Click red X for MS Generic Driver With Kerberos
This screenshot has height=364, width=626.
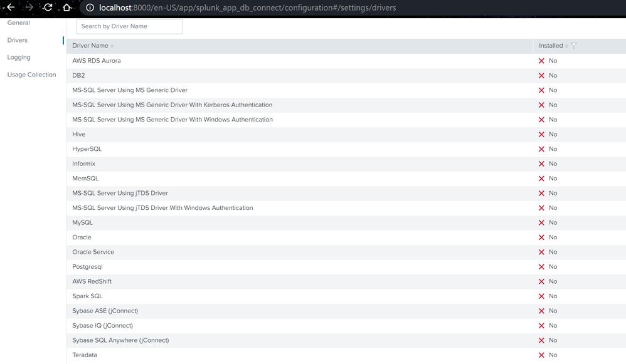(x=541, y=105)
